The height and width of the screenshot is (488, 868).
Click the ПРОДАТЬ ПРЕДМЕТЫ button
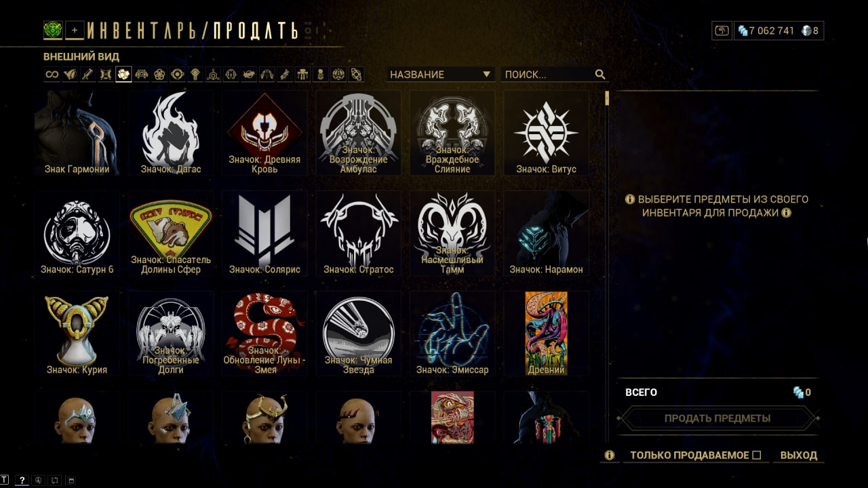coord(717,418)
